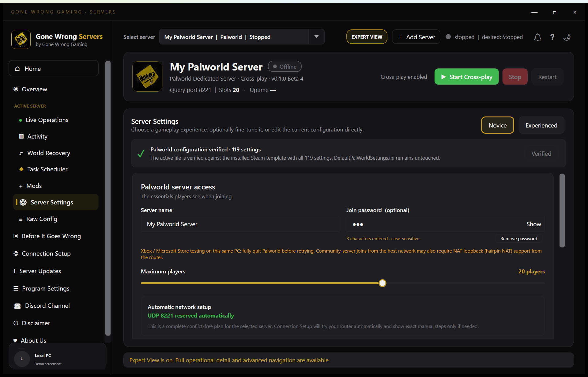
Task: Click 'stopped | desired: Stopped' status text
Action: click(x=488, y=37)
